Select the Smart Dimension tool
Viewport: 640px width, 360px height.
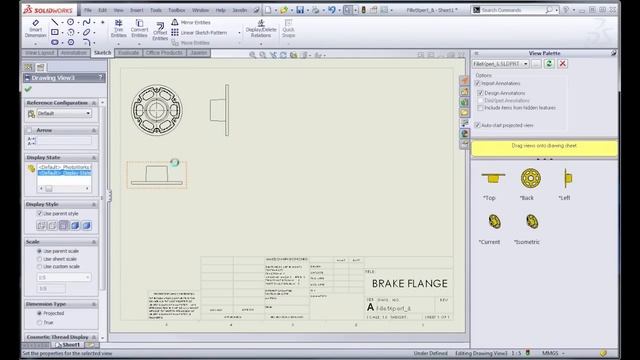(x=36, y=28)
